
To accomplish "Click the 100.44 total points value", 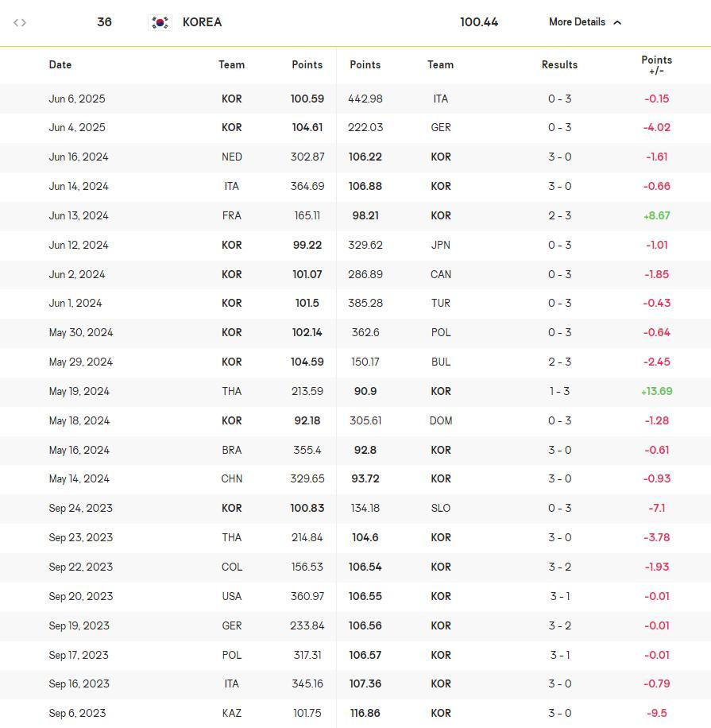I will coord(479,22).
